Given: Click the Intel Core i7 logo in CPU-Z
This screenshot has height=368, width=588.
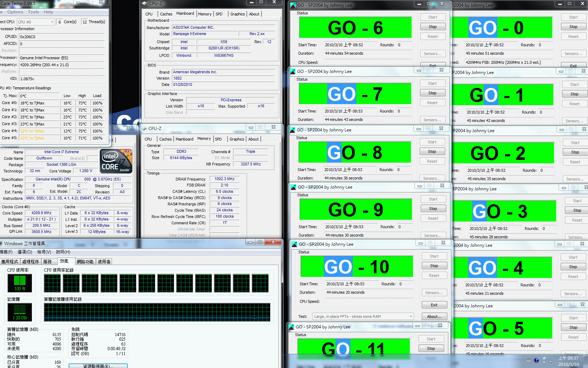Looking at the screenshot, I should click(x=116, y=161).
